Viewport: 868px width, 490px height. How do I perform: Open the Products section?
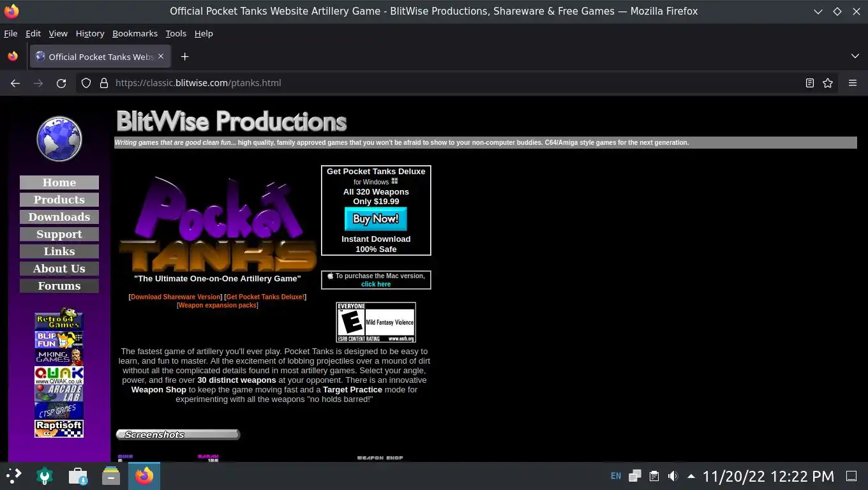click(59, 200)
